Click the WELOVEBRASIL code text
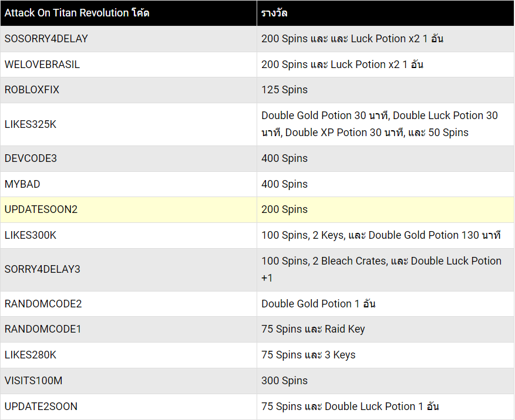The height and width of the screenshot is (420, 515). coord(42,65)
